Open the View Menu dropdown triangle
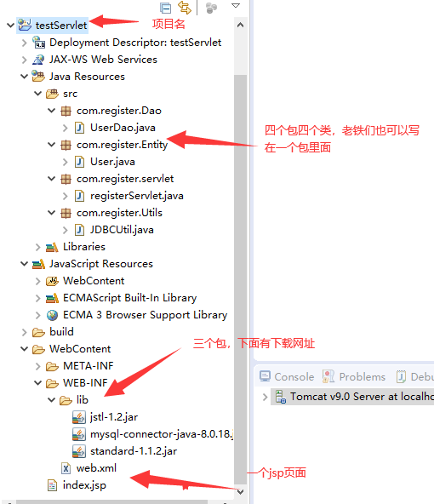 tap(236, 6)
